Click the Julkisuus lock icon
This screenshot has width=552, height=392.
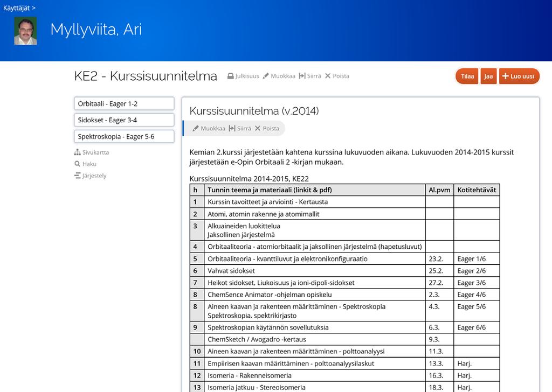pos(231,76)
